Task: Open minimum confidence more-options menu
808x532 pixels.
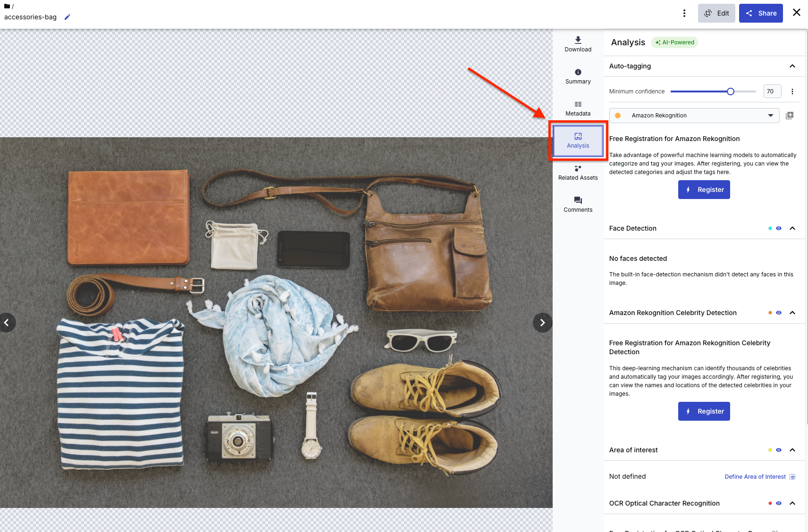Action: [792, 91]
